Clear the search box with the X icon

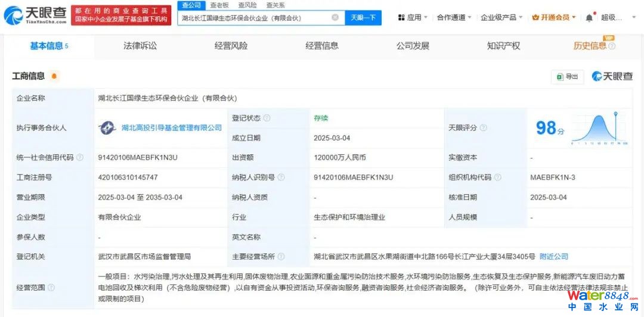coord(335,18)
